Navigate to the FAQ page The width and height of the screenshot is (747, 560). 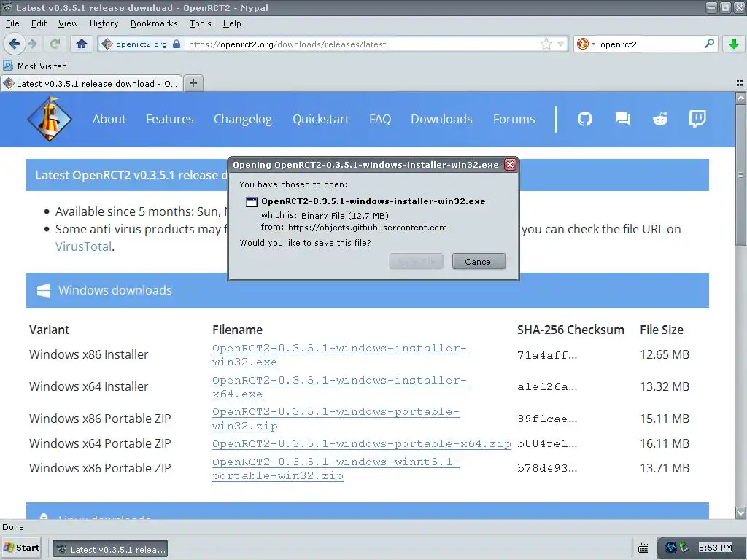pos(379,119)
